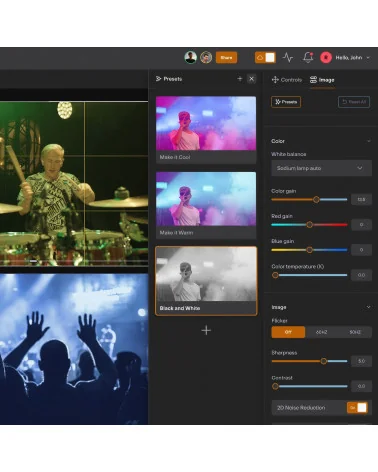378x472 pixels.
Task: Select the Make it Warm preset
Action: click(206, 205)
